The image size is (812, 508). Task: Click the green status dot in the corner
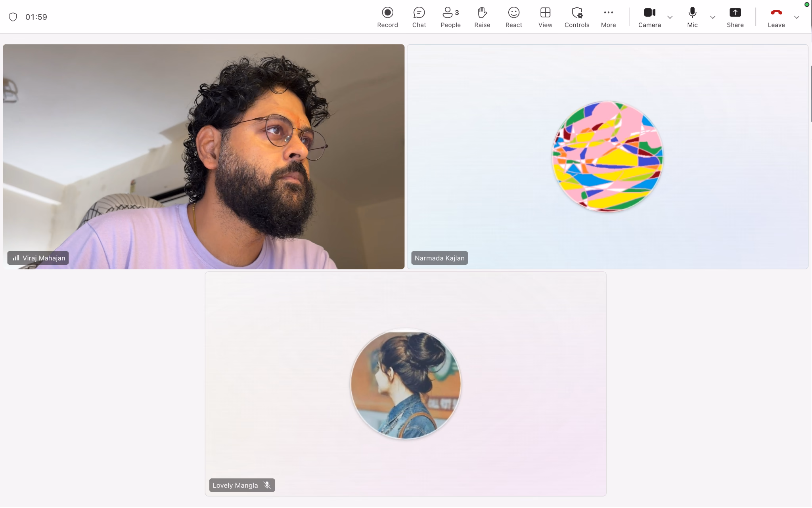point(806,5)
